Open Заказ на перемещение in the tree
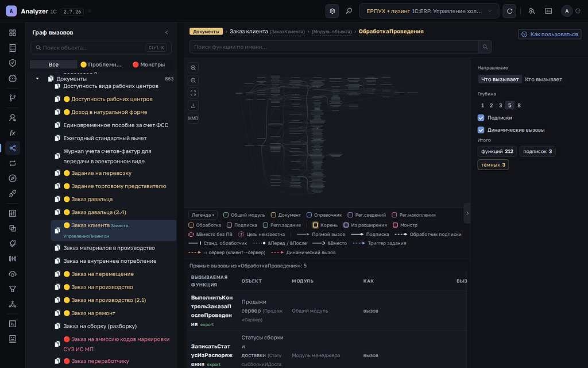Viewport: 588px width, 368px height. [x=102, y=274]
